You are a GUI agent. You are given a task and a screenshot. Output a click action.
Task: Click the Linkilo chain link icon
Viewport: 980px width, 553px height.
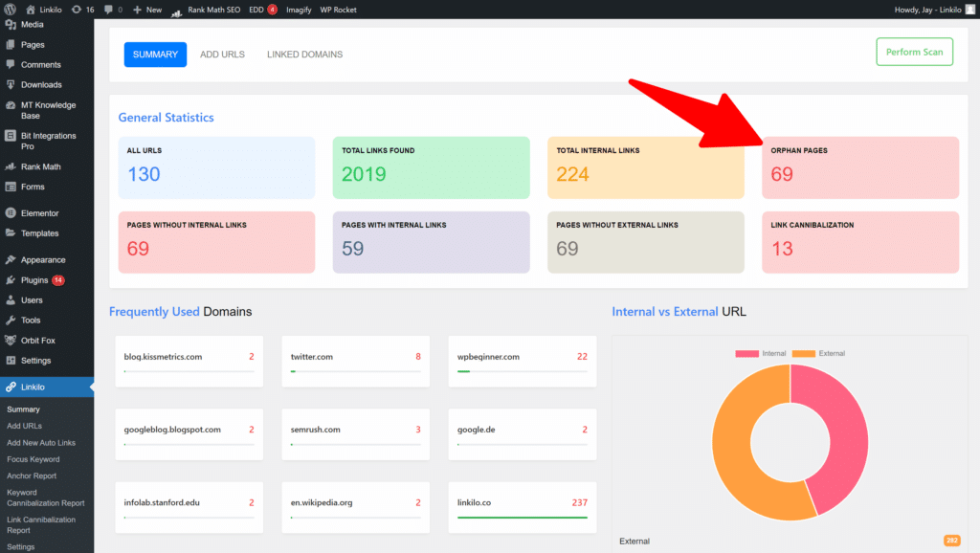(11, 387)
